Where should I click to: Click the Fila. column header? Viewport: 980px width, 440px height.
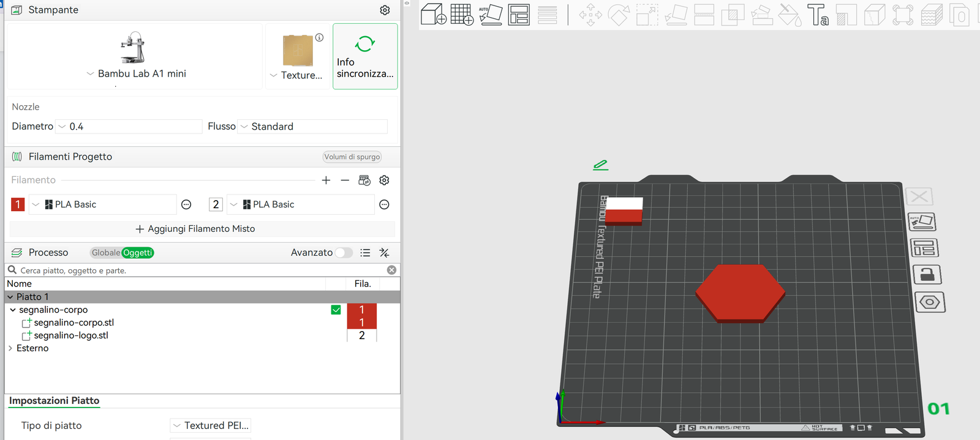[x=363, y=284]
